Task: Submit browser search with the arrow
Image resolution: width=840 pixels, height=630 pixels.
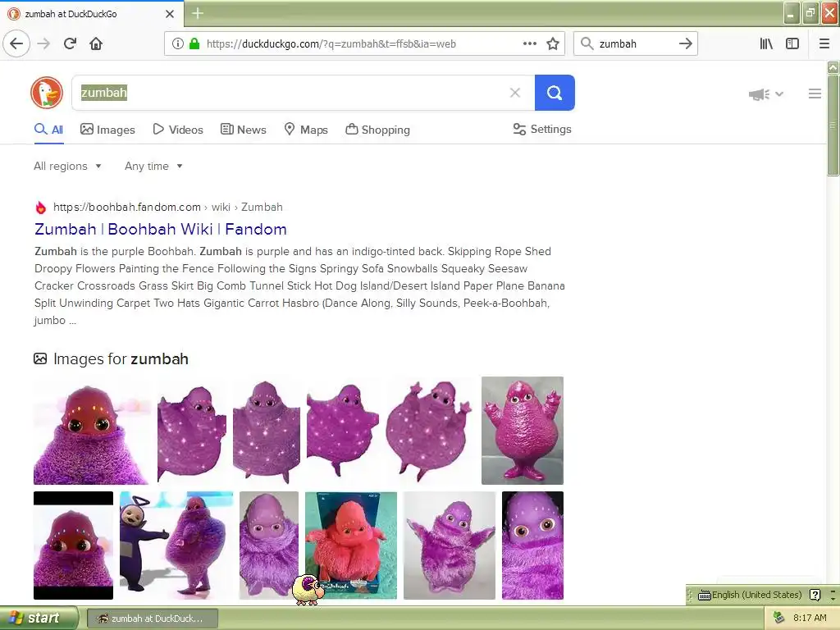Action: 685,43
